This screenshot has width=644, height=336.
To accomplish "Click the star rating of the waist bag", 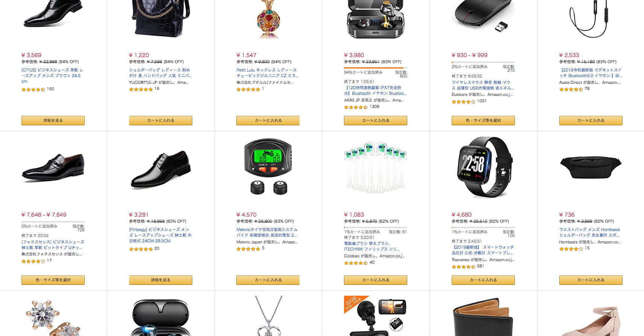I will pos(571,249).
